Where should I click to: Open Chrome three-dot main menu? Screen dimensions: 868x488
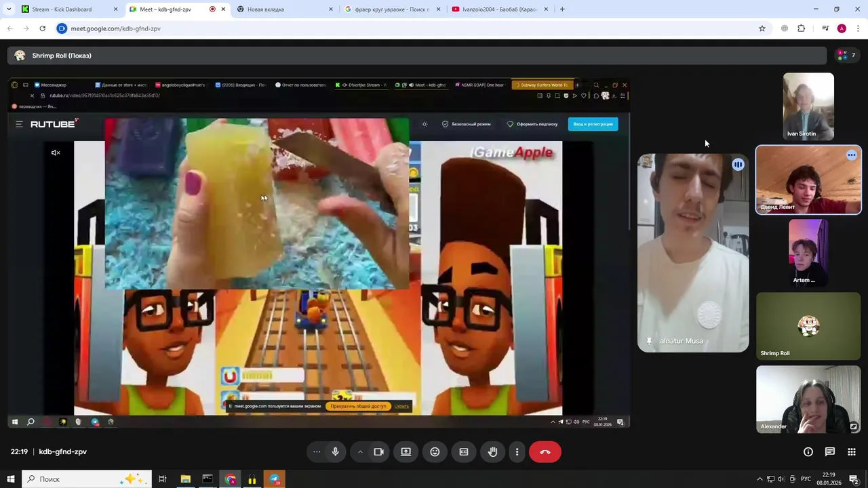(x=858, y=28)
